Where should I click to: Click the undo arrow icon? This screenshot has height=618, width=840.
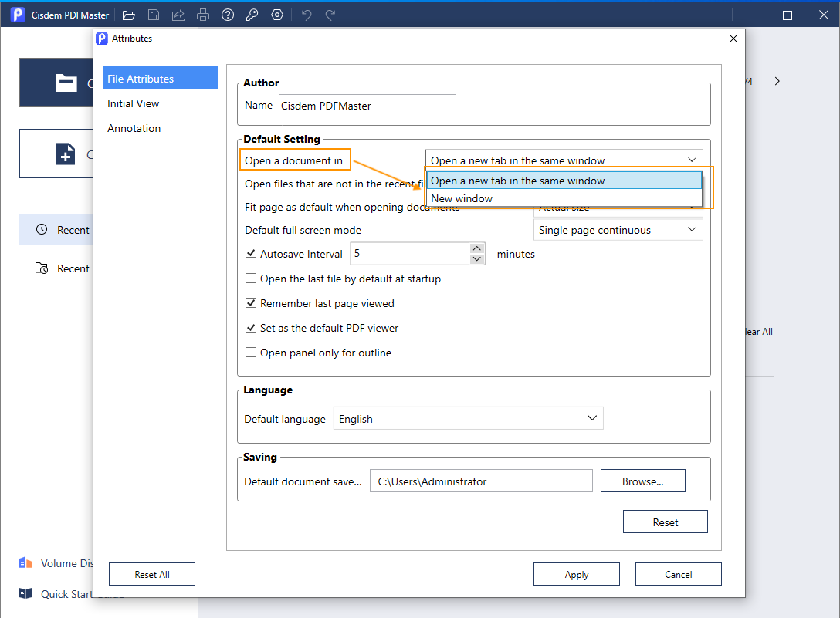point(307,15)
